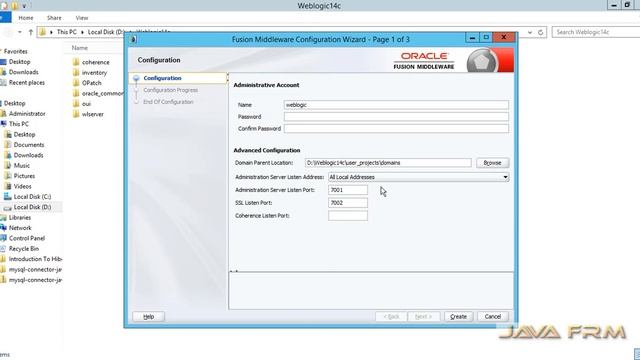This screenshot has width=640, height=360.
Task: Open the View ribbon tab in Explorer
Action: (82, 18)
